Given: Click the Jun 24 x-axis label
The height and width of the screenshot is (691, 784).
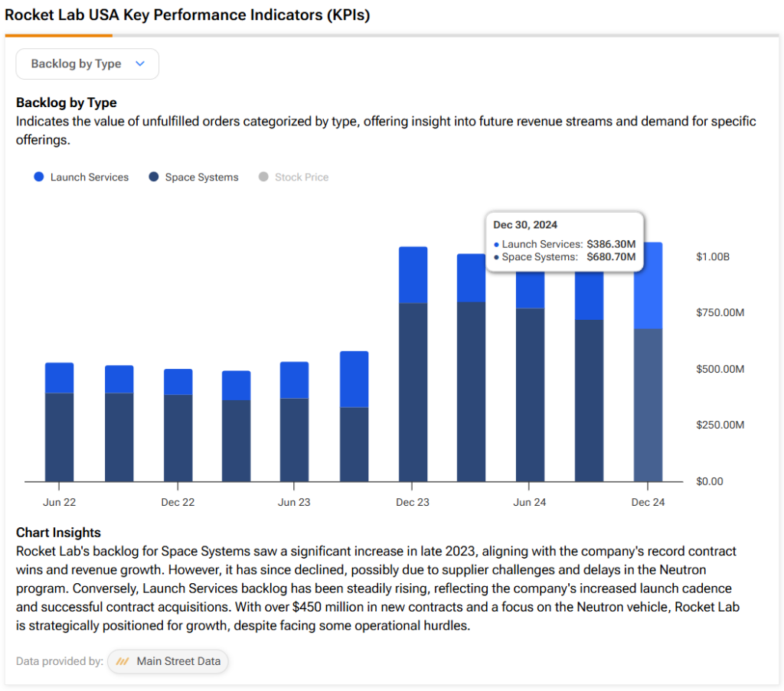Looking at the screenshot, I should click(530, 502).
